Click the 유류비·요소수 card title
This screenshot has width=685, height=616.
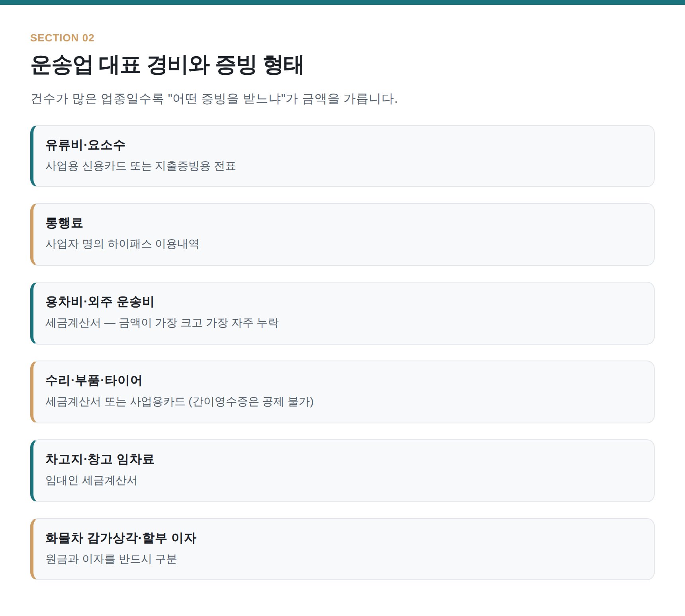tap(85, 145)
